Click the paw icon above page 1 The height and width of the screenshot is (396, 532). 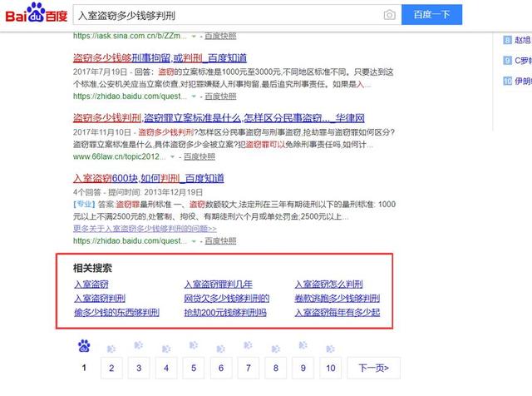pyautogui.click(x=84, y=346)
